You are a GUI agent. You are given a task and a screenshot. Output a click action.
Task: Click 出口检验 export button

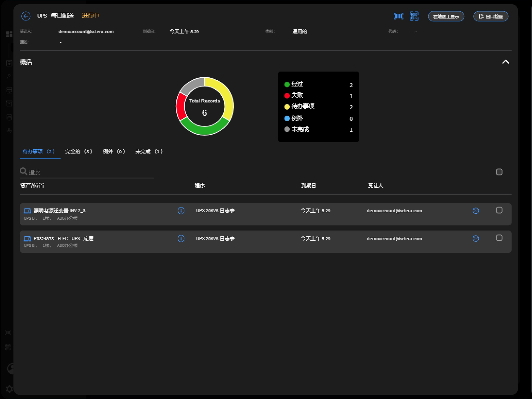[x=491, y=16]
